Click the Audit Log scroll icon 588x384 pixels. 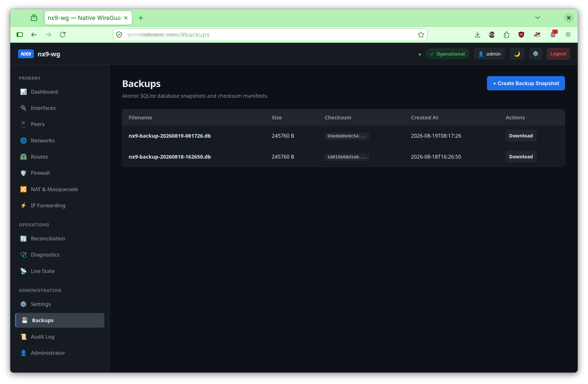pyautogui.click(x=23, y=337)
